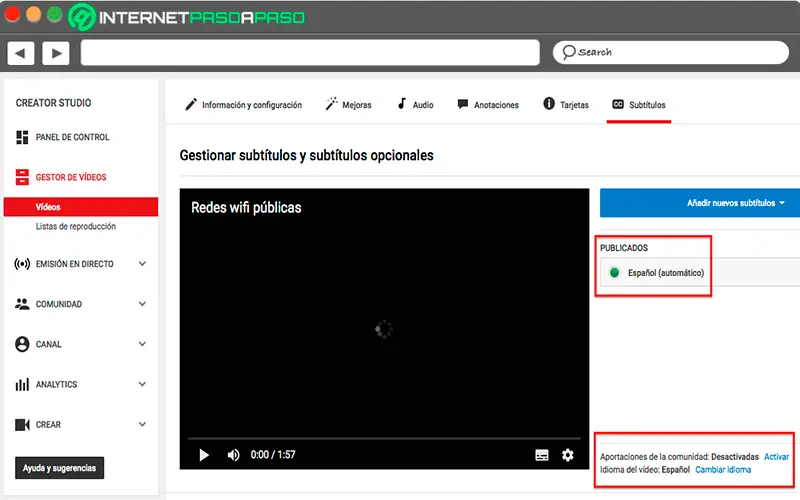Click the Canal profile icon

pos(22,344)
